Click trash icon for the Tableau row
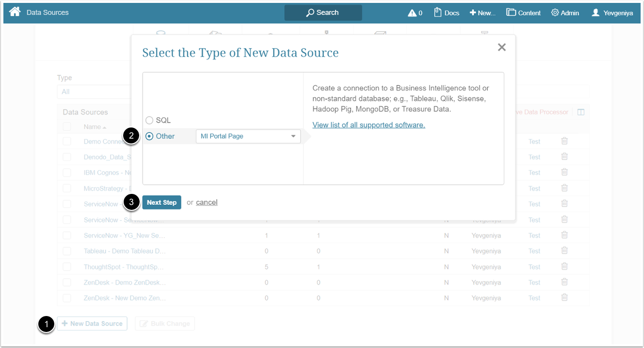The image size is (644, 348). pyautogui.click(x=564, y=251)
